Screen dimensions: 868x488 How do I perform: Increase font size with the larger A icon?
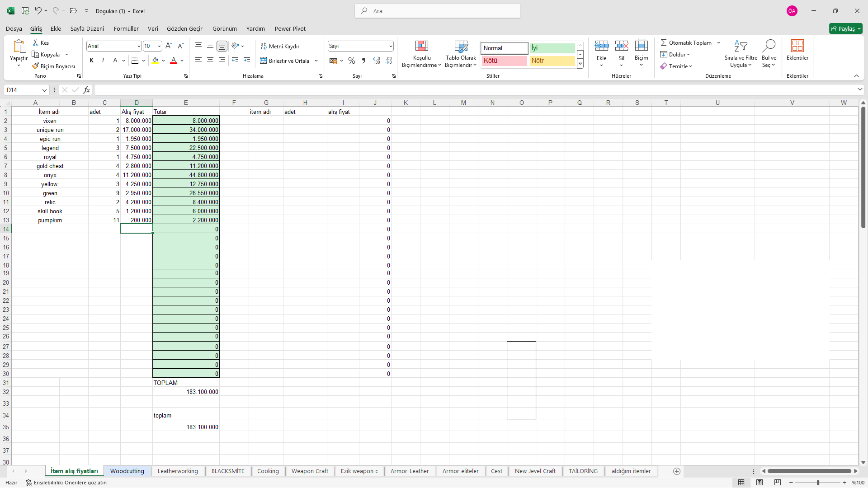pyautogui.click(x=169, y=46)
